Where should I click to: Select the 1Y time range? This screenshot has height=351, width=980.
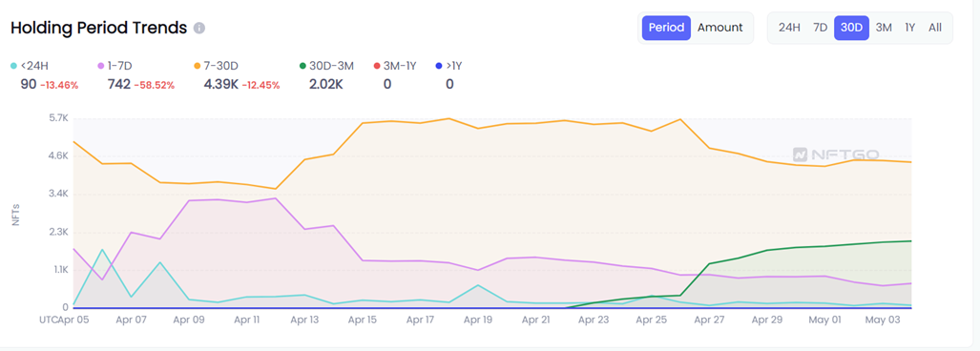tap(910, 28)
